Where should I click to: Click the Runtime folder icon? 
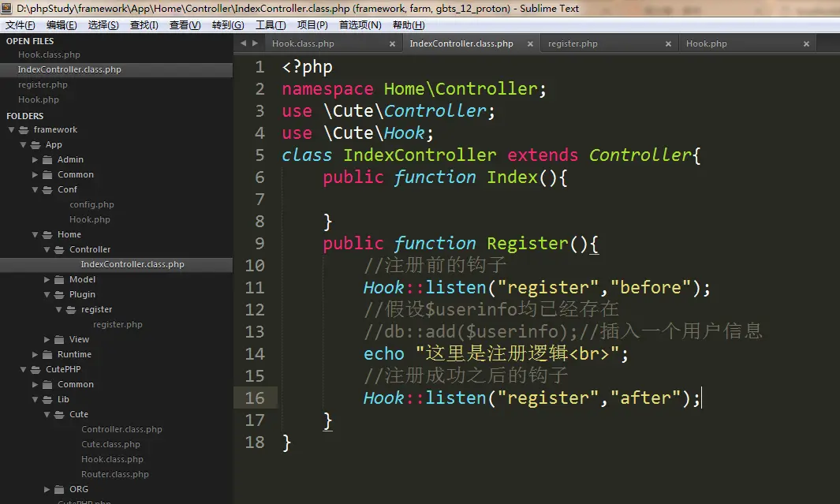(x=47, y=355)
